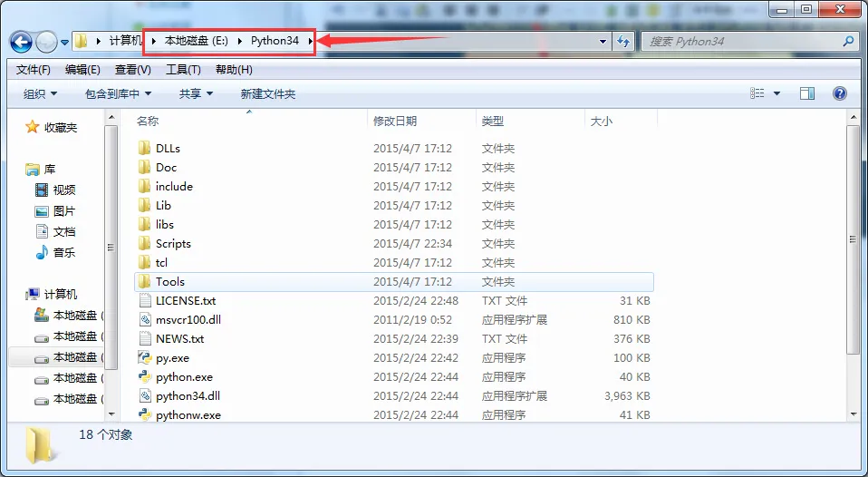The width and height of the screenshot is (868, 477).
Task: Open the 编辑(E) menu
Action: (82, 70)
